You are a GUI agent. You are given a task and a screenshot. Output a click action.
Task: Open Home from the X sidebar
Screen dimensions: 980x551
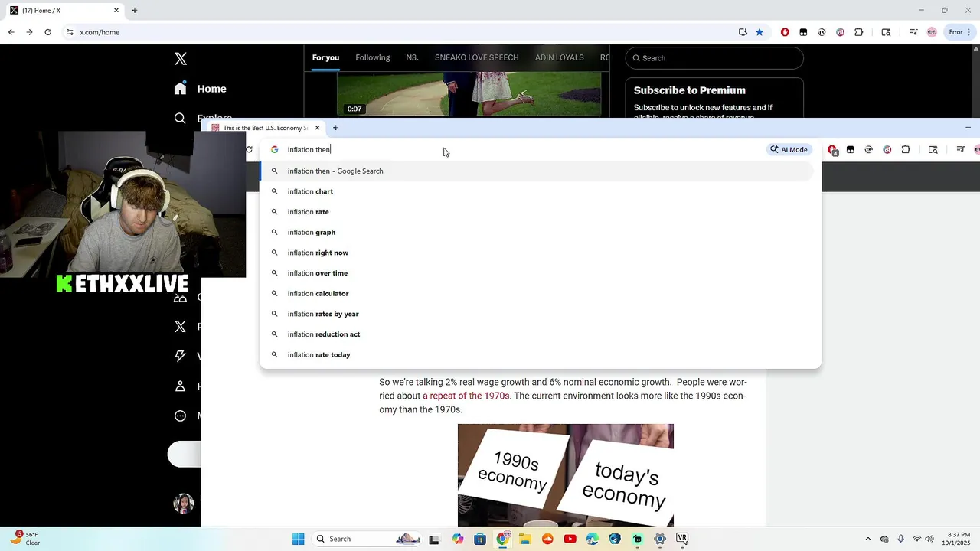(200, 89)
